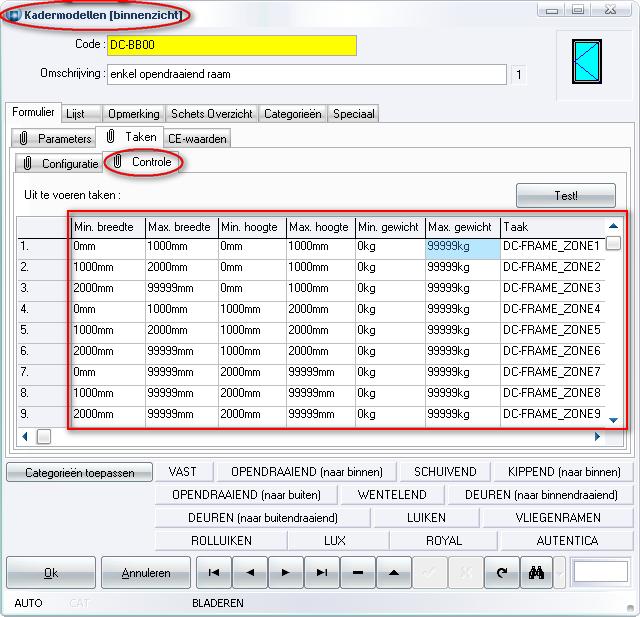This screenshot has width=640, height=617.
Task: Toggle the LUIKEN category
Action: tap(426, 517)
